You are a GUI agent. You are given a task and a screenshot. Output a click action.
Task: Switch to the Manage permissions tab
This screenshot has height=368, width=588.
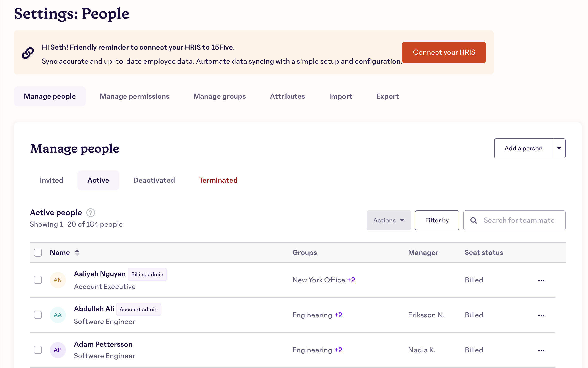pos(134,96)
